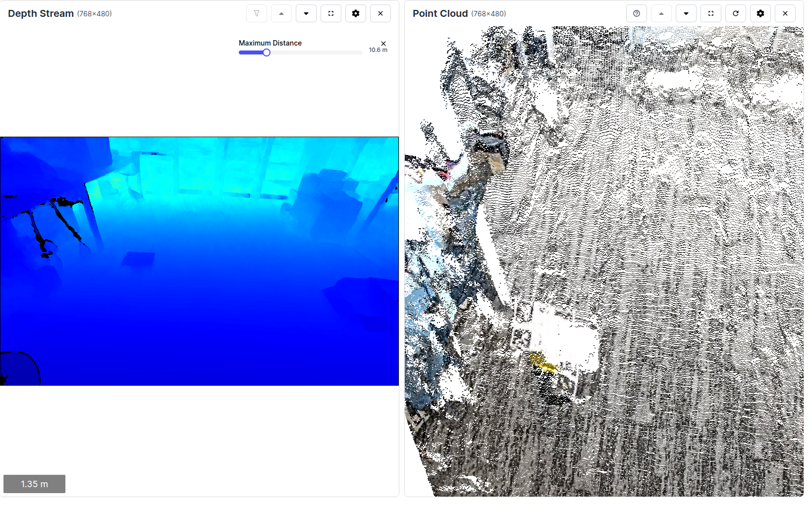Image resolution: width=812 pixels, height=505 pixels.
Task: Close the Depth Stream panel
Action: click(380, 13)
